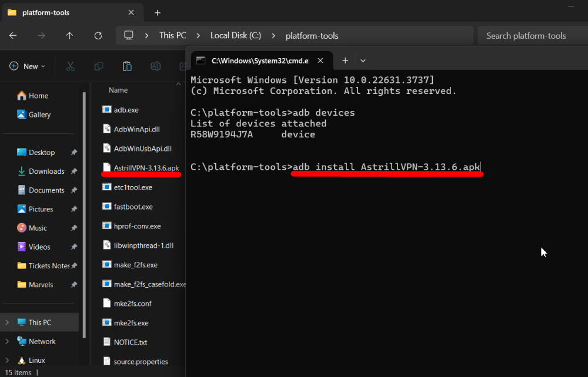Open a new Terminal tab with the plus button
Viewport: 588px width, 377px height.
coord(345,60)
